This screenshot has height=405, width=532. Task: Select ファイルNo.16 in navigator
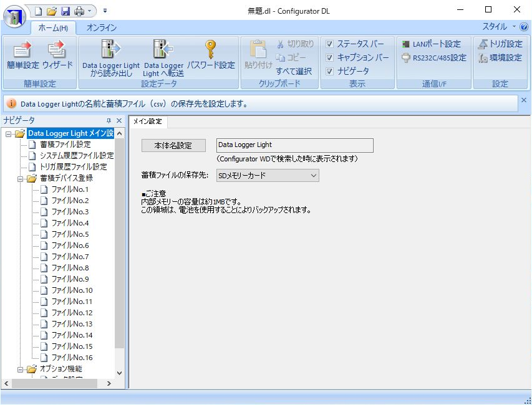(72, 357)
